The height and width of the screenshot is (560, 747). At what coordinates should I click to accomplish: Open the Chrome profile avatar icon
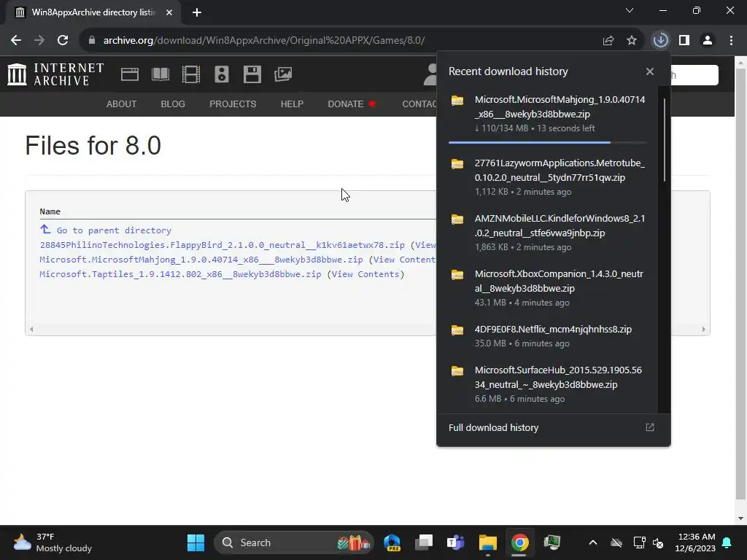click(708, 40)
